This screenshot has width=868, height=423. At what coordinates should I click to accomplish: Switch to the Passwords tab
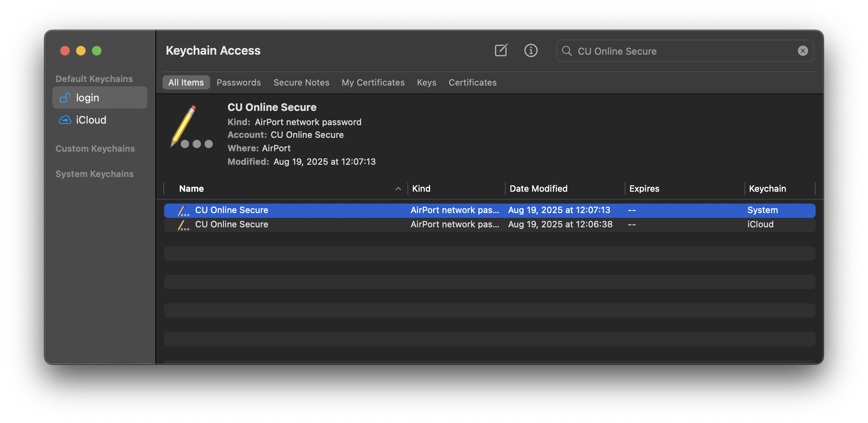[239, 82]
